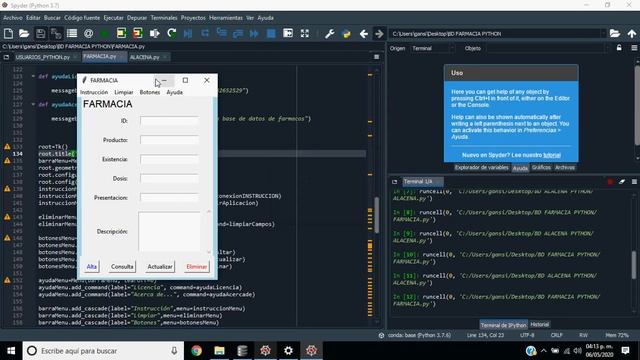The width and height of the screenshot is (640, 360).
Task: Open the Archivo menu
Action: click(x=13, y=18)
